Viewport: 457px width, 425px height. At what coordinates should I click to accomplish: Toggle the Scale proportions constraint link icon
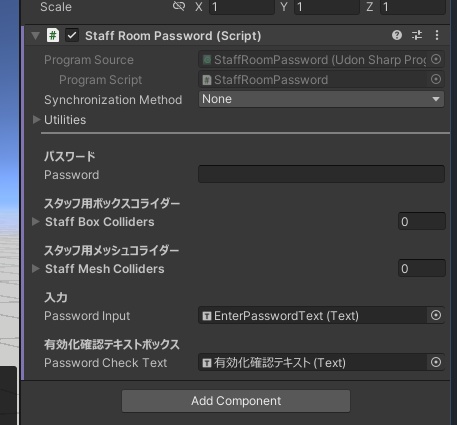(179, 6)
